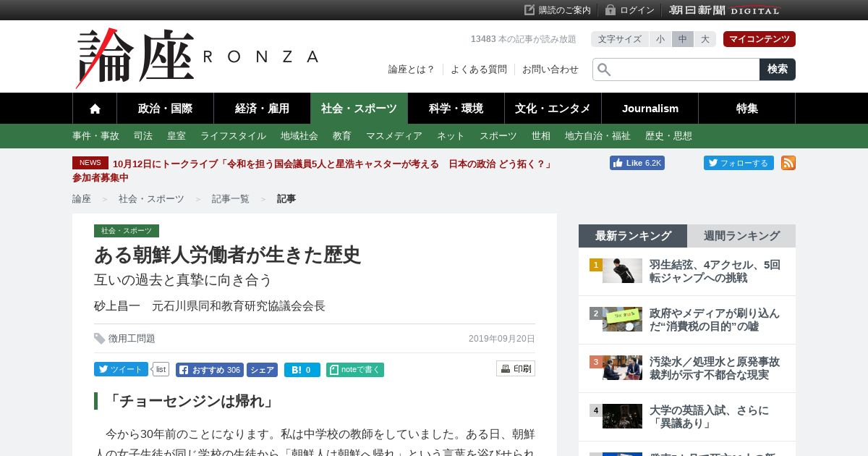
Task: Open よくある質問 link
Action: pos(479,69)
